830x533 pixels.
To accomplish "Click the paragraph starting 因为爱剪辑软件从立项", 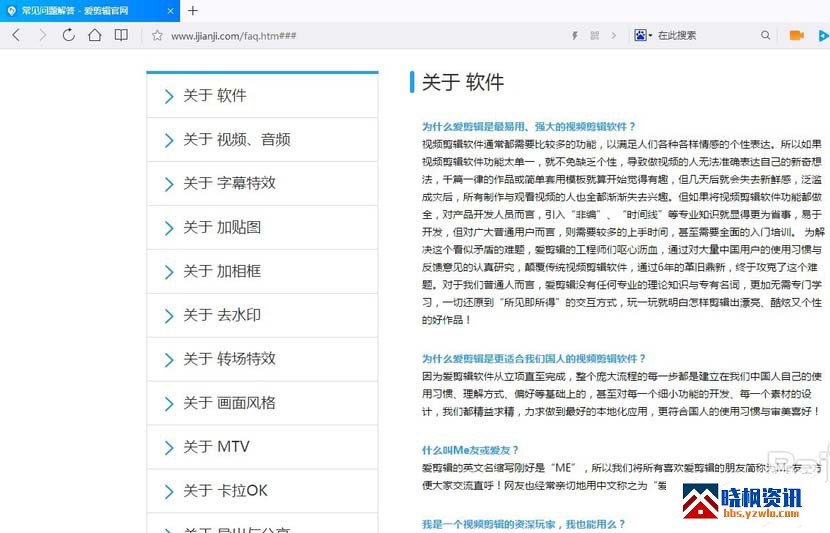I will pyautogui.click(x=621, y=394).
